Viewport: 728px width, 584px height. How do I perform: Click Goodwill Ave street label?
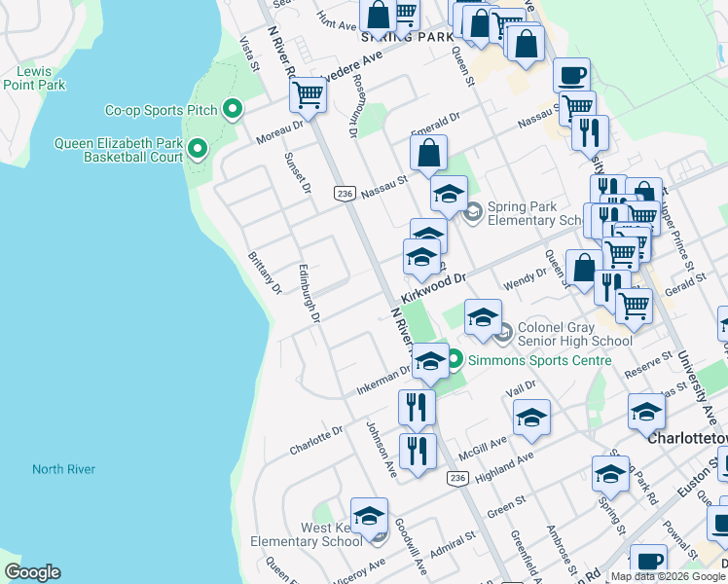(411, 545)
